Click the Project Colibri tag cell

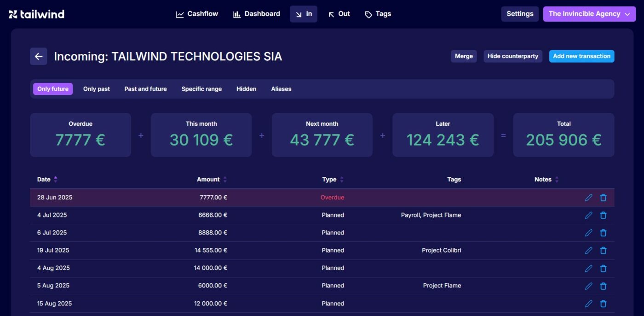(442, 251)
